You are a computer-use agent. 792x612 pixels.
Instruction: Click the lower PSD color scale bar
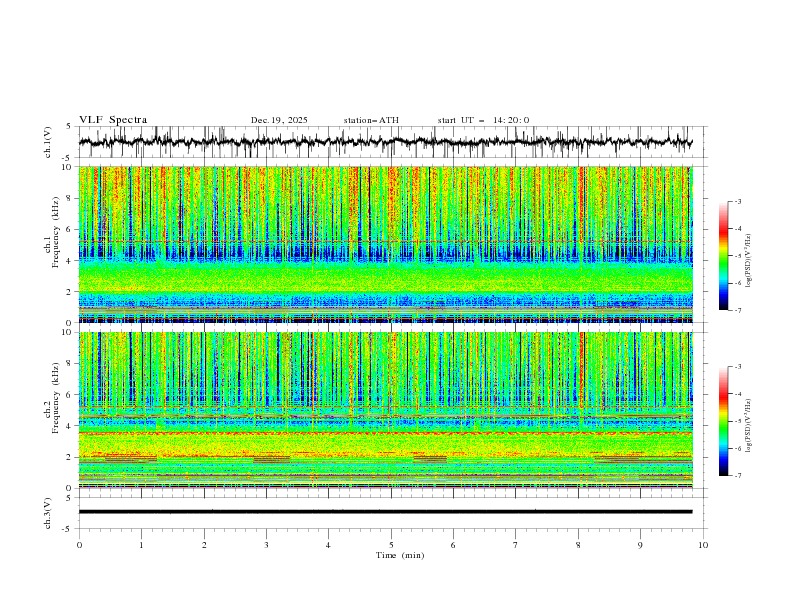click(723, 421)
